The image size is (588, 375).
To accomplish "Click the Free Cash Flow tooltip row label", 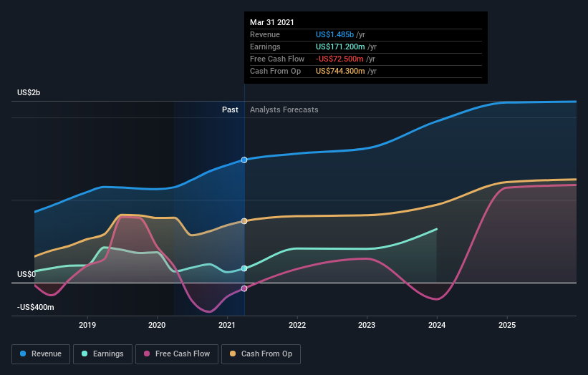I will coord(277,59).
